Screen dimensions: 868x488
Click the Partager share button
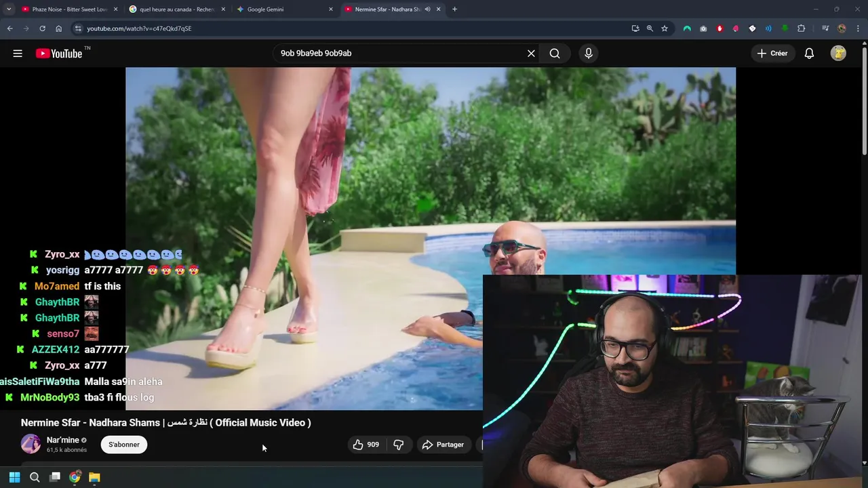[x=443, y=445]
